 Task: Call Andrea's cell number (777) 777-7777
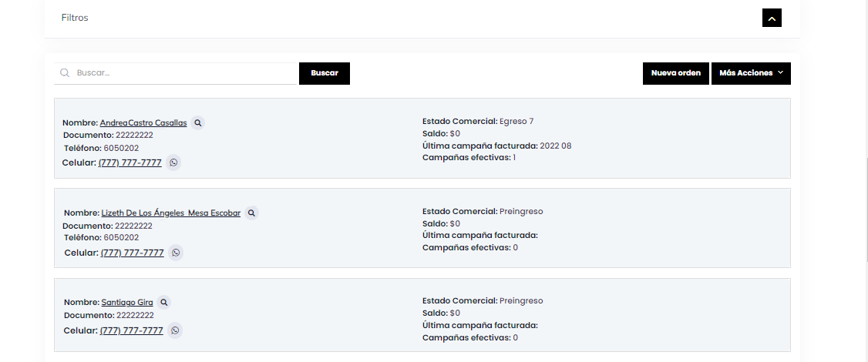[130, 163]
